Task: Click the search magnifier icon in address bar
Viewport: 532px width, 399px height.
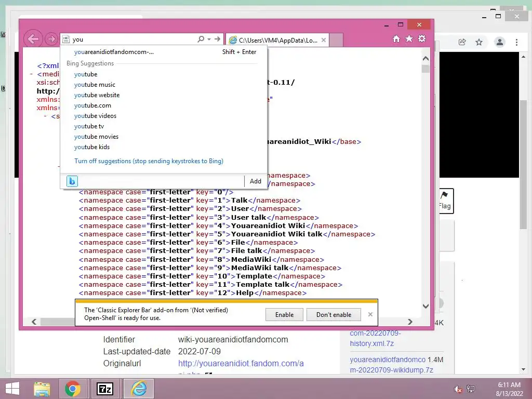Action: (201, 39)
